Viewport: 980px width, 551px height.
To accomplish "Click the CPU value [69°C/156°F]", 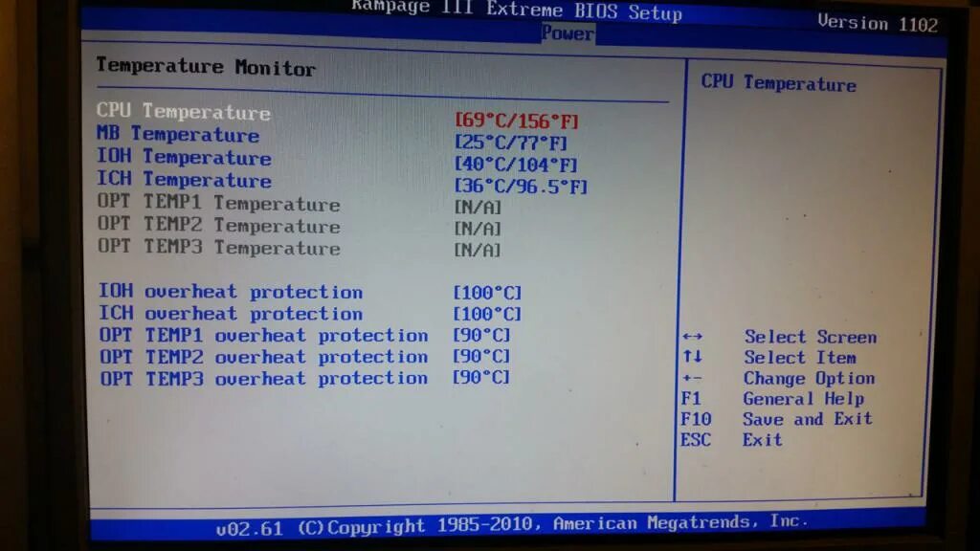I will [516, 121].
